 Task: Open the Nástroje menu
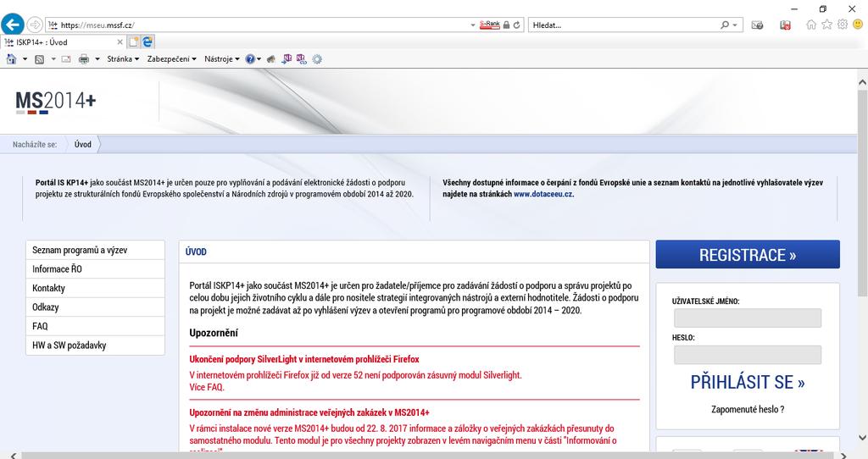[x=221, y=58]
